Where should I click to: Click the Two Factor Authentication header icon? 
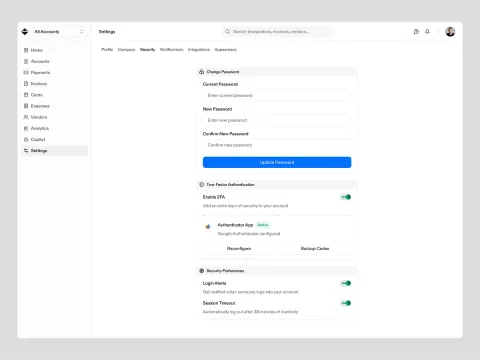[201, 185]
